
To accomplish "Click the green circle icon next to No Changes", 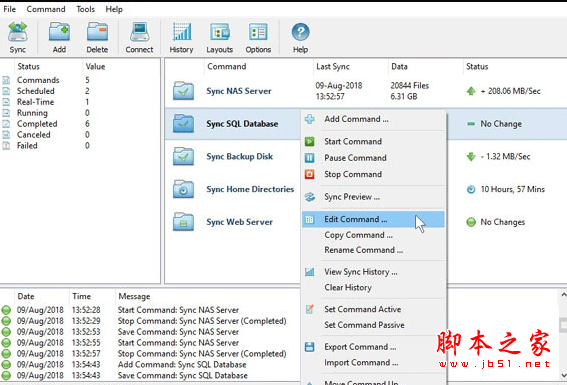I will tap(471, 222).
